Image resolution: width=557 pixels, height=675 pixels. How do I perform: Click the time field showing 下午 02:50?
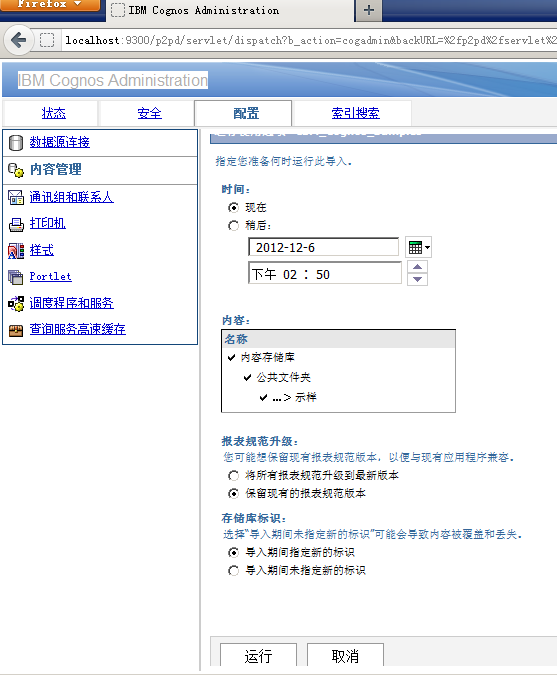pyautogui.click(x=325, y=273)
